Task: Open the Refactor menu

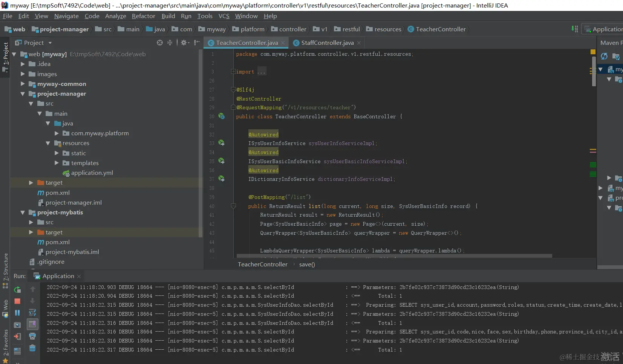Action: click(x=143, y=16)
